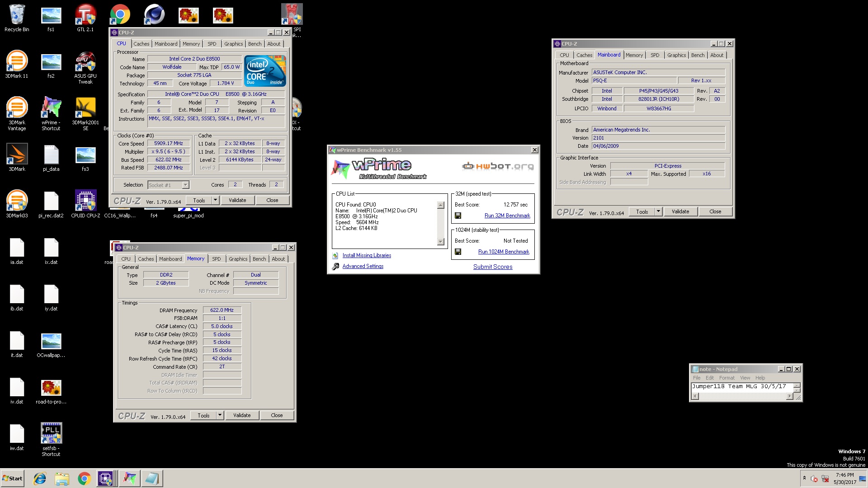Open the pi_data file icon
868x488 pixels.
(51, 158)
